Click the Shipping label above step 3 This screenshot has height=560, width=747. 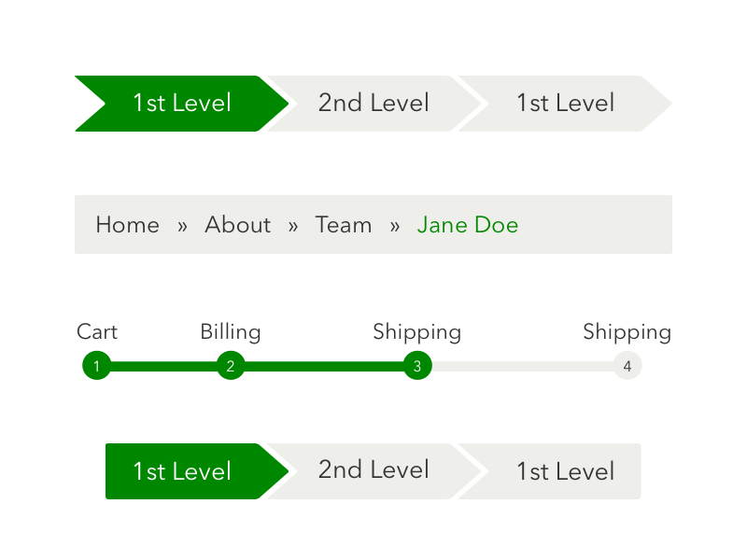click(416, 332)
